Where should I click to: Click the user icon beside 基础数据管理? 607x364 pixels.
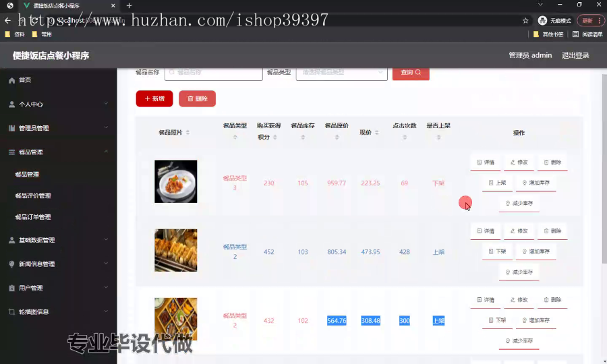pyautogui.click(x=11, y=240)
